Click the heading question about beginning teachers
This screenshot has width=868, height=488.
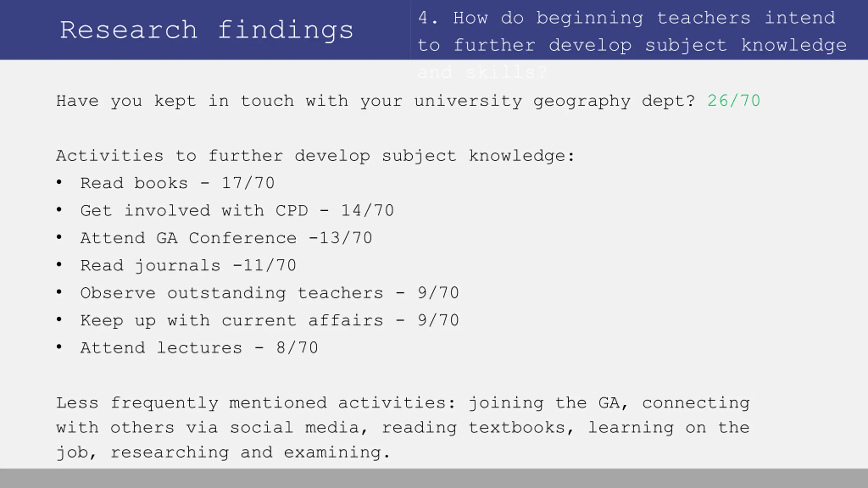[632, 45]
